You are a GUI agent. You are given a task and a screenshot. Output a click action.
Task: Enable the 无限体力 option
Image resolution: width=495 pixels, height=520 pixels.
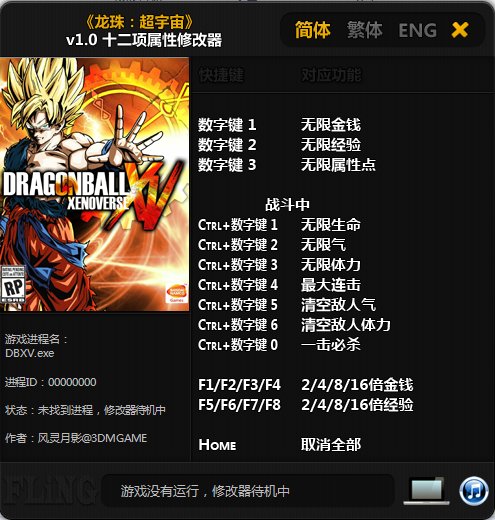coord(331,265)
